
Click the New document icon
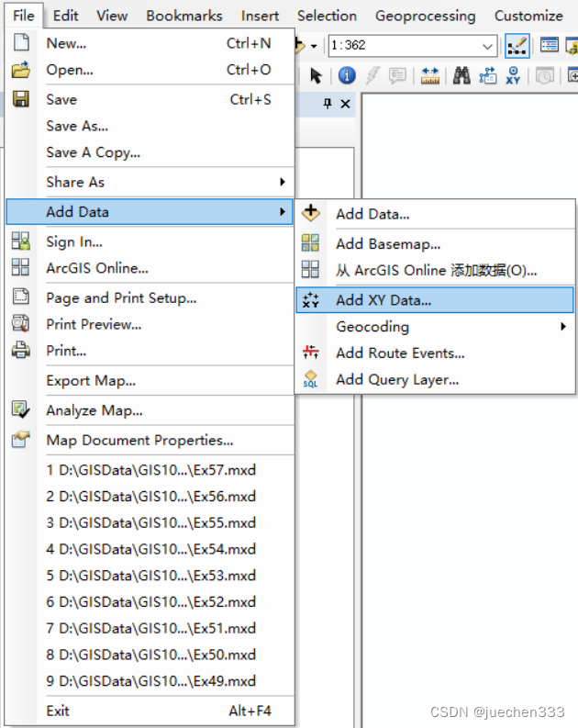pyautogui.click(x=21, y=42)
